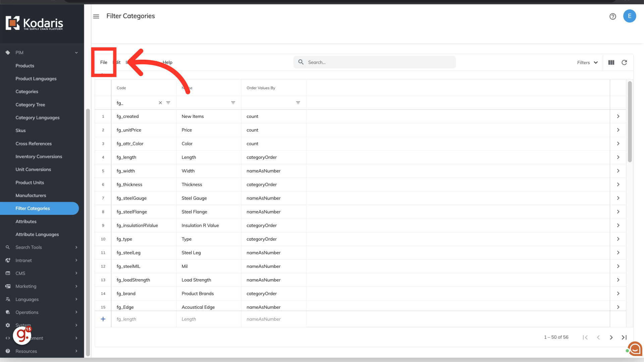Viewport: 644px width, 362px height.
Task: Expand the Filters dropdown
Action: (587, 63)
